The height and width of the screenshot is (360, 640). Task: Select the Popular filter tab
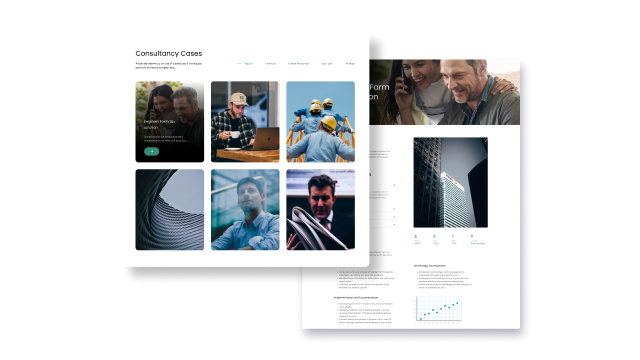click(248, 64)
